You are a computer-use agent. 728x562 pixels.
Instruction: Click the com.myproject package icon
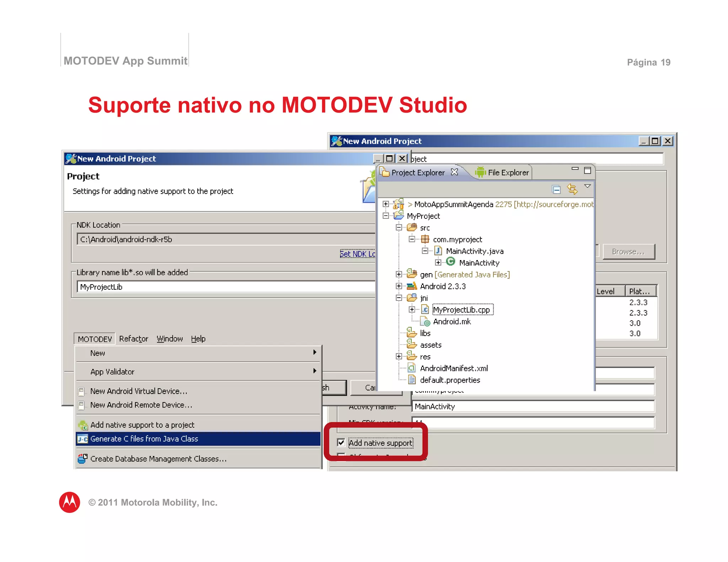(x=425, y=239)
